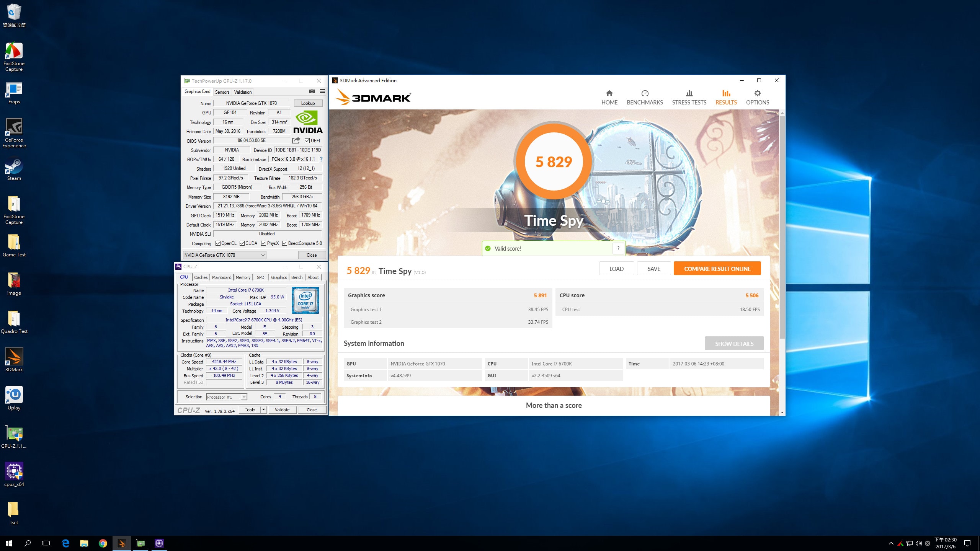The height and width of the screenshot is (551, 980).
Task: Open the BENCHMARKS section in 3DMark
Action: point(645,98)
